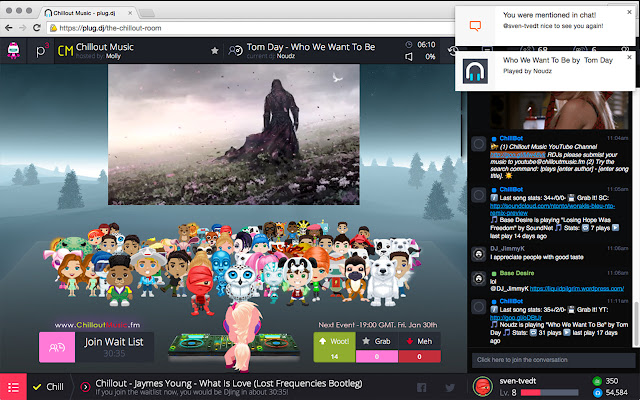640x400 pixels.
Task: Close the Chillout Music browser tab
Action: 130,13
